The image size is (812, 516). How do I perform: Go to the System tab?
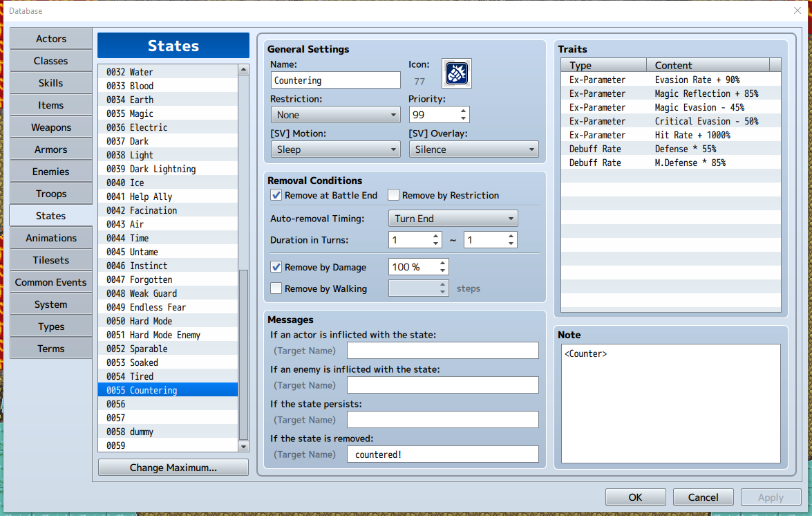50,304
